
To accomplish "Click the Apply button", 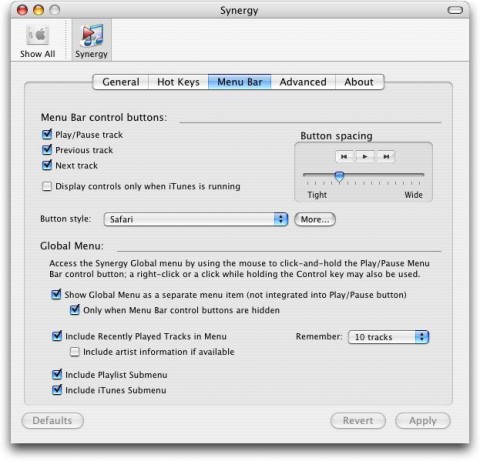I will (x=423, y=421).
